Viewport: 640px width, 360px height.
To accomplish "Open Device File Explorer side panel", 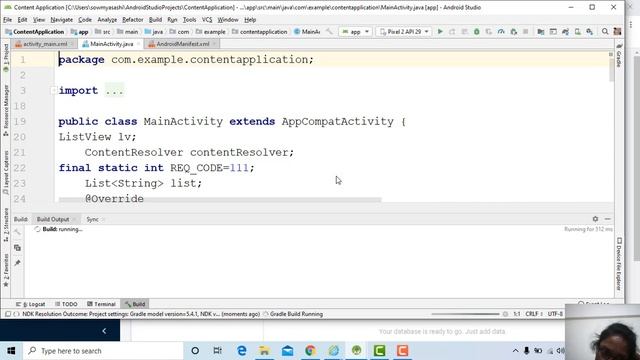I will tap(619, 264).
